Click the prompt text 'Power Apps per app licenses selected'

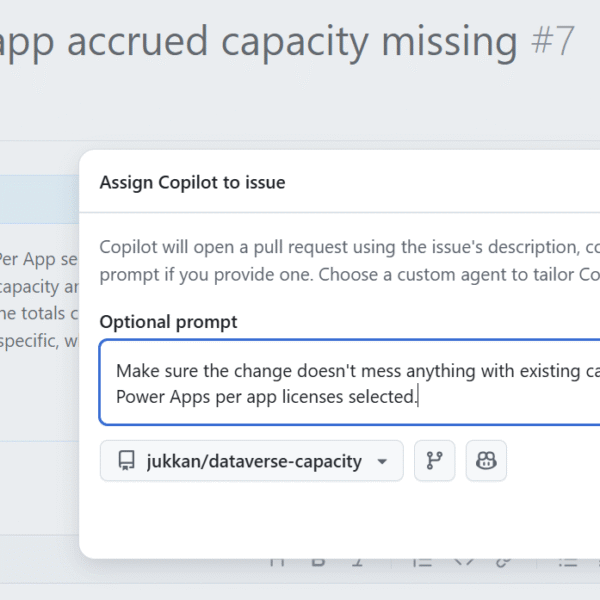[x=266, y=397]
